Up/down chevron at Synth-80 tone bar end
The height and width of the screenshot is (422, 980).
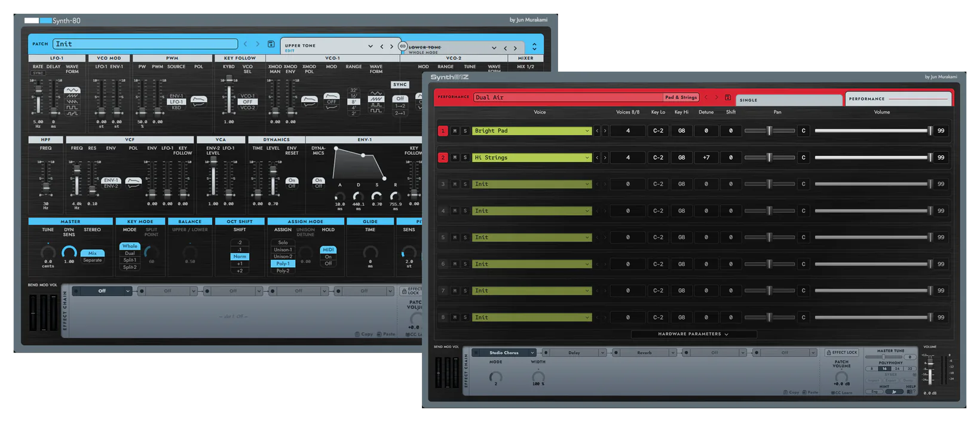[x=534, y=47]
